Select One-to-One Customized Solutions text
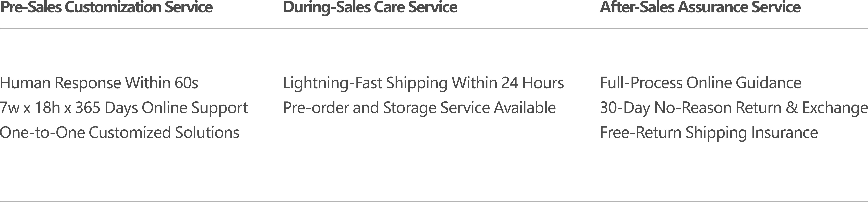Image resolution: width=868 pixels, height=202 pixels. coord(120,132)
